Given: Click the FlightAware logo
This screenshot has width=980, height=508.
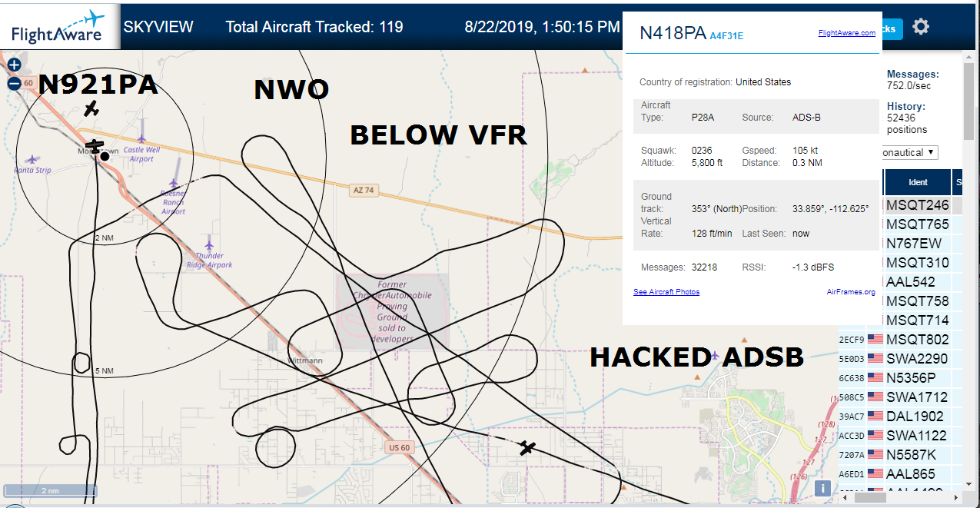Looking at the screenshot, I should click(58, 26).
